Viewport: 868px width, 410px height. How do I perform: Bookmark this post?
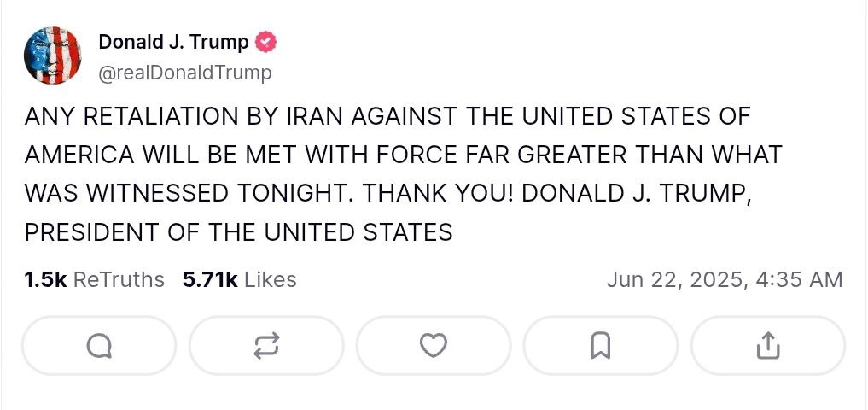point(601,345)
